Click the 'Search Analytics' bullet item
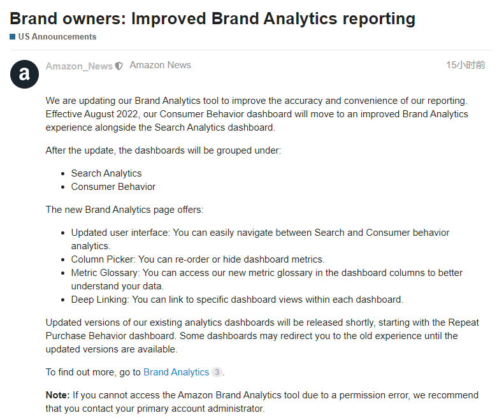 pos(106,173)
